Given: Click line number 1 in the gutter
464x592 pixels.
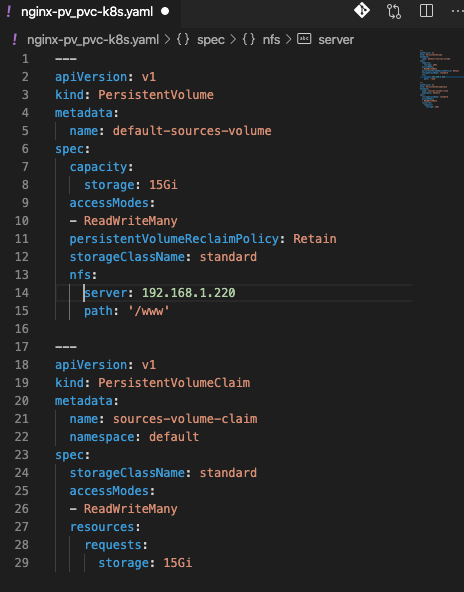Looking at the screenshot, I should [x=25, y=59].
